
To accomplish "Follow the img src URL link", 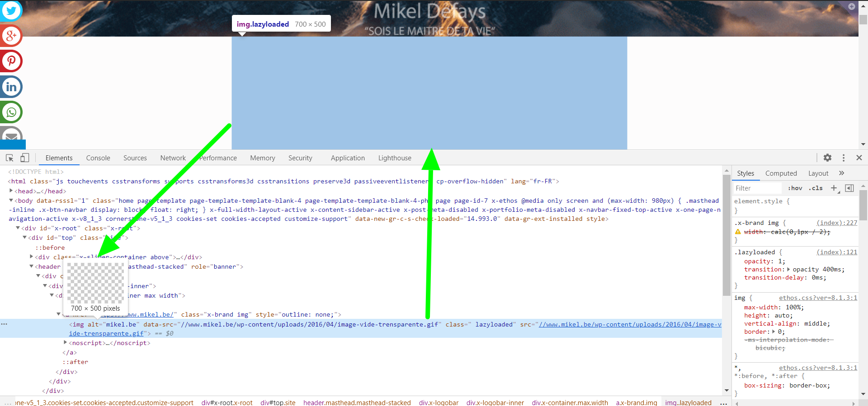I will 630,324.
